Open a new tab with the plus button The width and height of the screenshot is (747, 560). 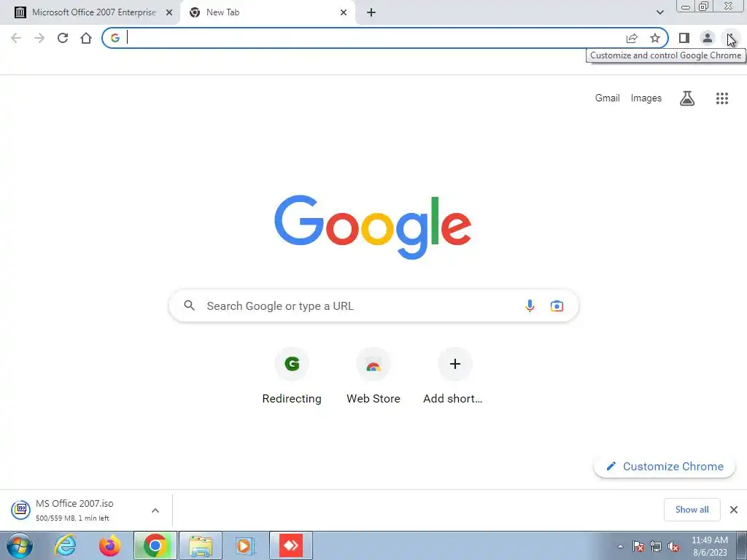point(371,12)
